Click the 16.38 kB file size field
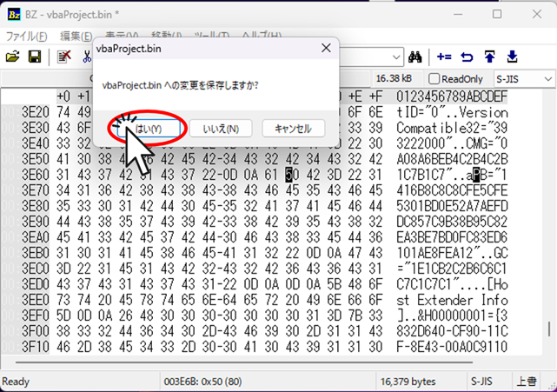 click(394, 78)
